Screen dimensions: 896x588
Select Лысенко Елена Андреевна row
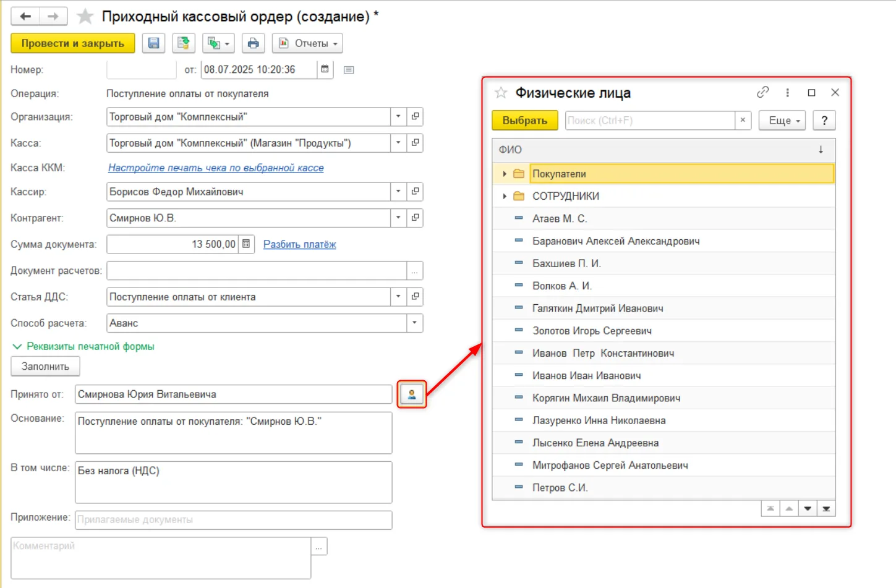pos(664,443)
